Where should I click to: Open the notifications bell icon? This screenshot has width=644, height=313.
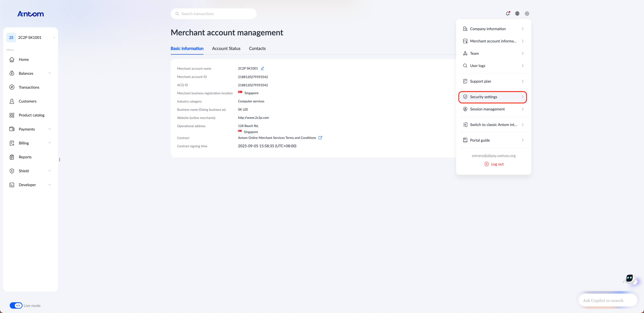[507, 14]
